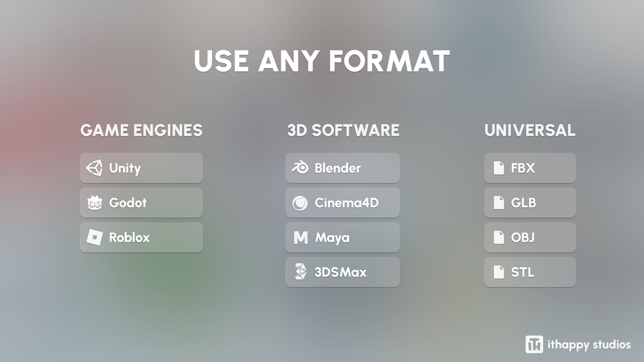Select the Godot label
Image resolution: width=644 pixels, height=362 pixels.
[x=128, y=203]
